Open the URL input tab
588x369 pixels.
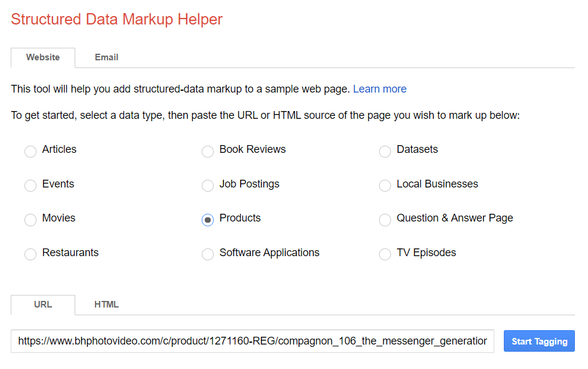[43, 305]
